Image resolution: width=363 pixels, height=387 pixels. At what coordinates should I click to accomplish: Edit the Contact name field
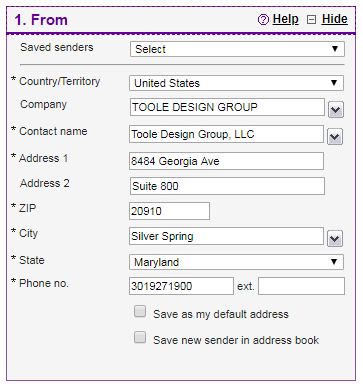pyautogui.click(x=226, y=134)
